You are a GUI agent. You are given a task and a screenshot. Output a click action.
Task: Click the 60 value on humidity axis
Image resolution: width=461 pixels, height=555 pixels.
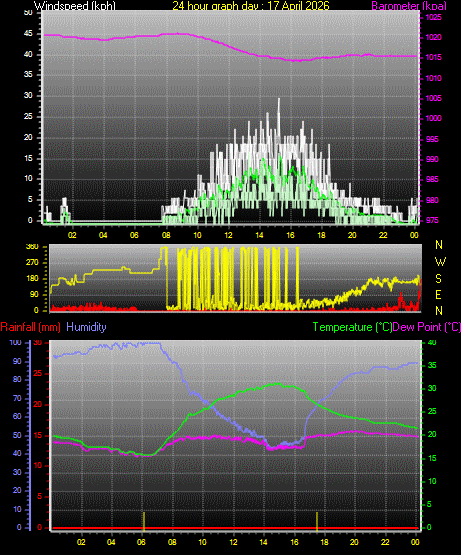(17, 416)
